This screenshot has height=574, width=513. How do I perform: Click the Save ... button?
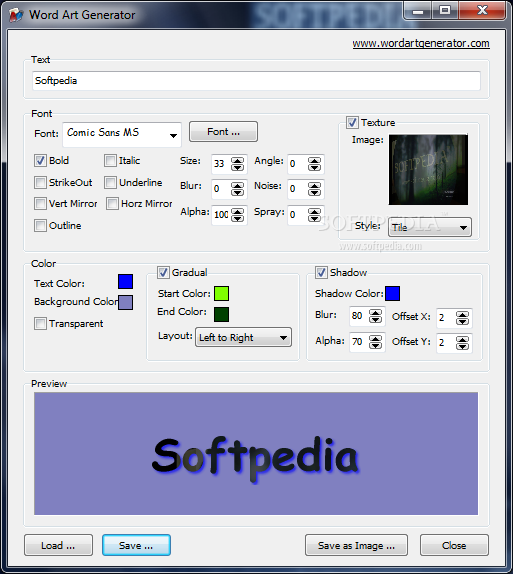[136, 545]
